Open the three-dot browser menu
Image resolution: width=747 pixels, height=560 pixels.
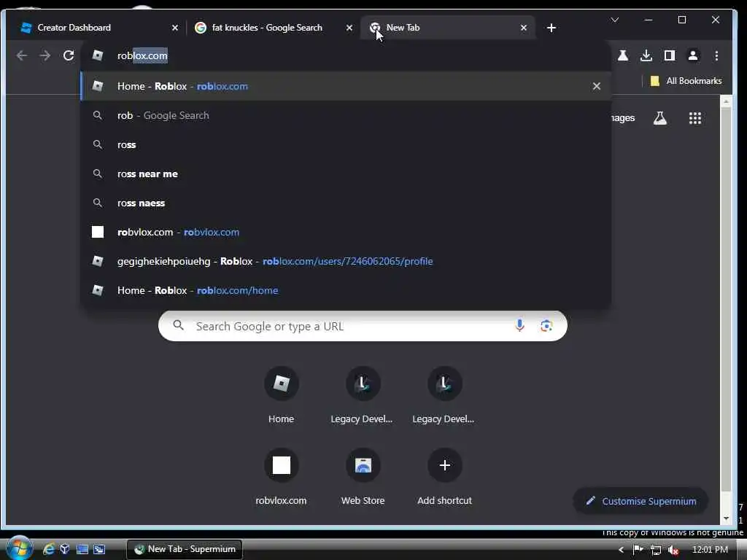[716, 55]
